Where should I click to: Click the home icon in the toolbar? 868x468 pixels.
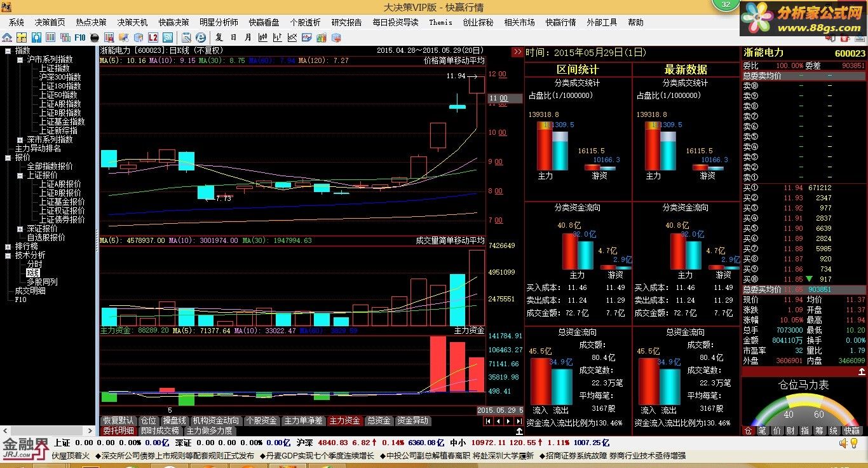[7, 38]
